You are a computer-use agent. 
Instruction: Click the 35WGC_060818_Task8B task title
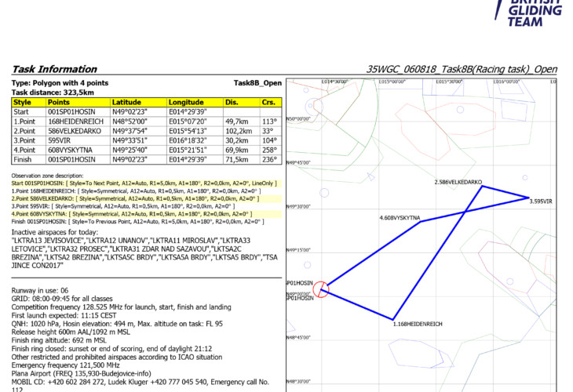(x=462, y=69)
